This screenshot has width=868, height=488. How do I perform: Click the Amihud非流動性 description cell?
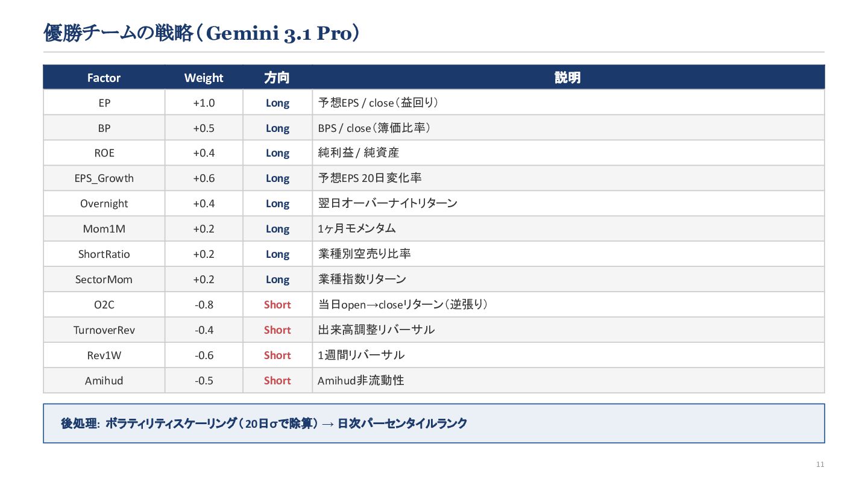[568, 381]
